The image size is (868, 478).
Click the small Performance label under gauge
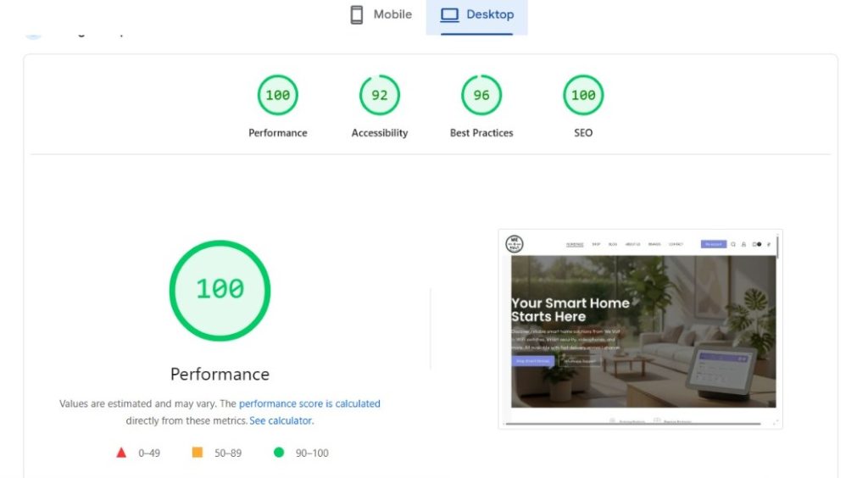pyautogui.click(x=278, y=133)
